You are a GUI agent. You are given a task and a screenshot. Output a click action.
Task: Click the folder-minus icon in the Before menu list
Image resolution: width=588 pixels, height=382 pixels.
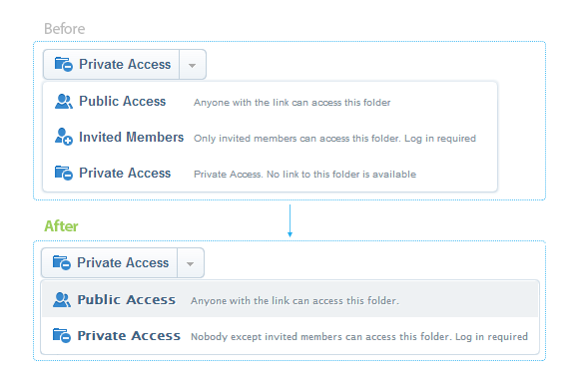coord(63,173)
